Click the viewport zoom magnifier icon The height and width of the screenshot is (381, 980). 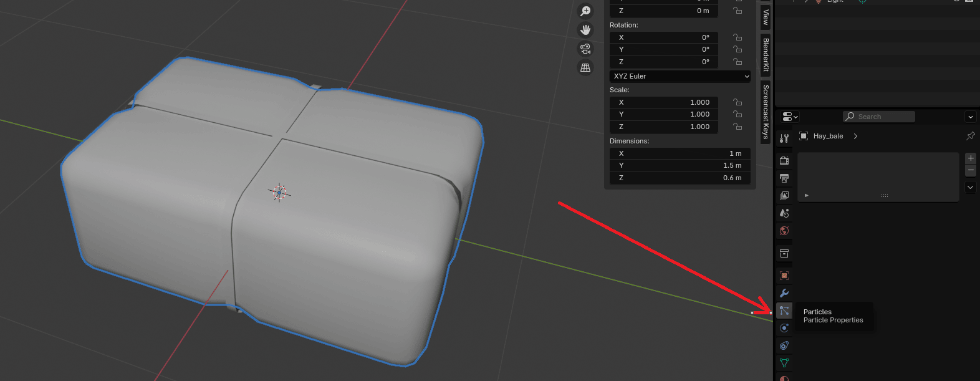(x=585, y=11)
